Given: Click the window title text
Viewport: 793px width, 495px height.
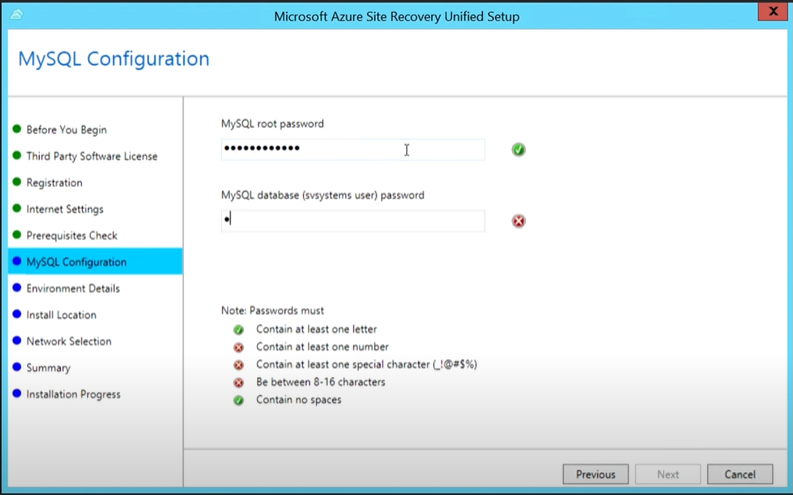Looking at the screenshot, I should pos(396,17).
